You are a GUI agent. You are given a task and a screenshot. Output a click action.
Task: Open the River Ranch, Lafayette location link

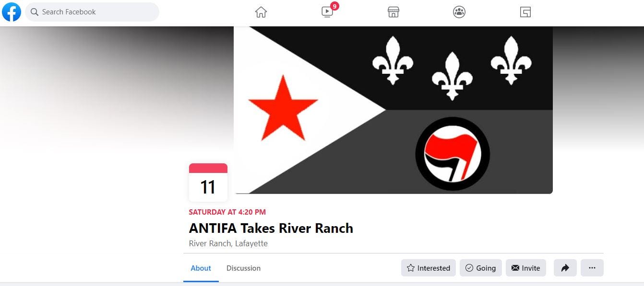click(x=228, y=243)
